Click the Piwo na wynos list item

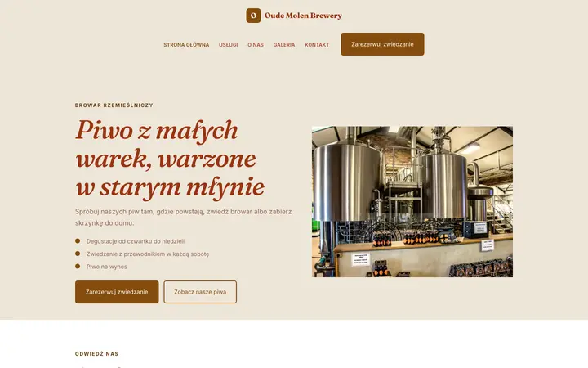(107, 267)
